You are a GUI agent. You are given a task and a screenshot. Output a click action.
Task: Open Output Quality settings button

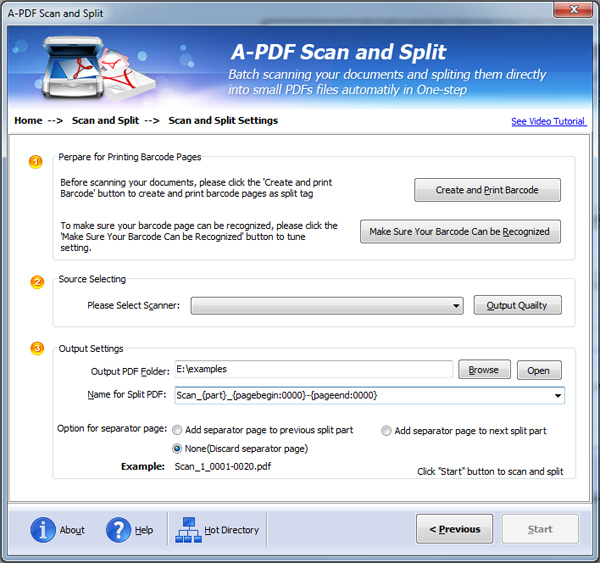[517, 305]
